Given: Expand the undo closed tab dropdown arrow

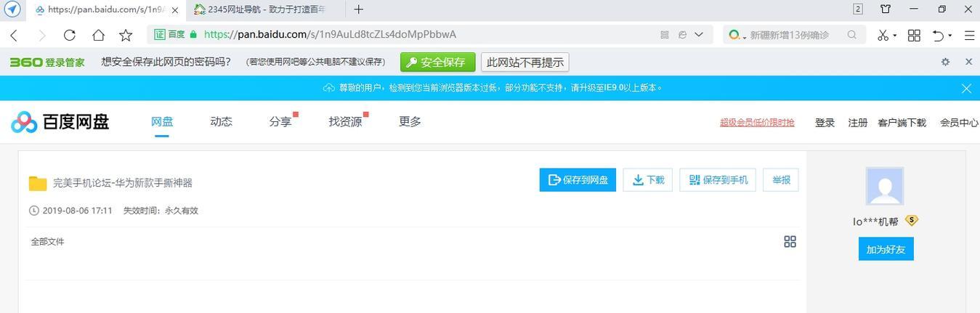Looking at the screenshot, I should pyautogui.click(x=949, y=36).
